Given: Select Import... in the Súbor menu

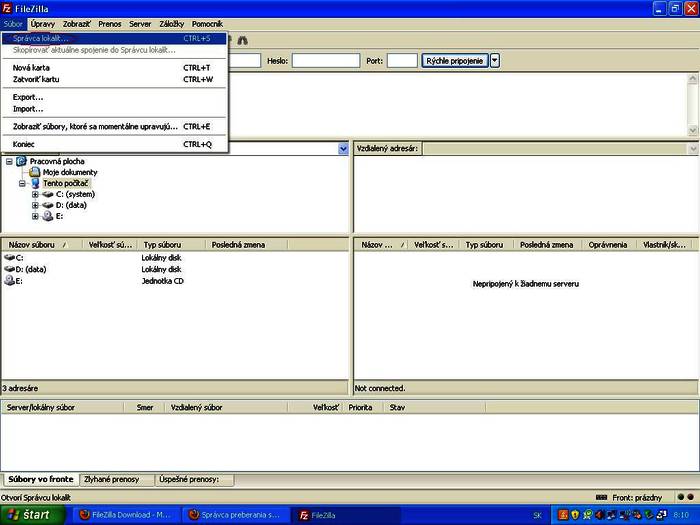Looking at the screenshot, I should click(x=114, y=109).
